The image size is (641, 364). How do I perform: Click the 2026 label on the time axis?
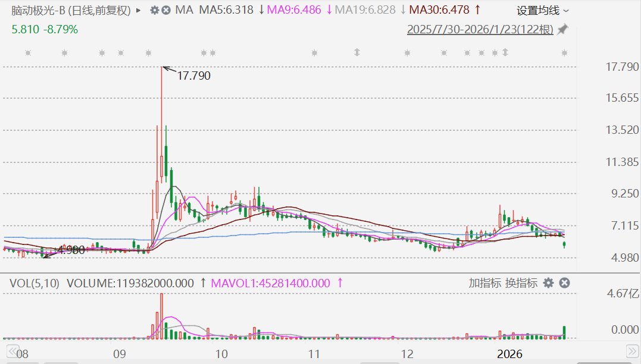point(509,354)
